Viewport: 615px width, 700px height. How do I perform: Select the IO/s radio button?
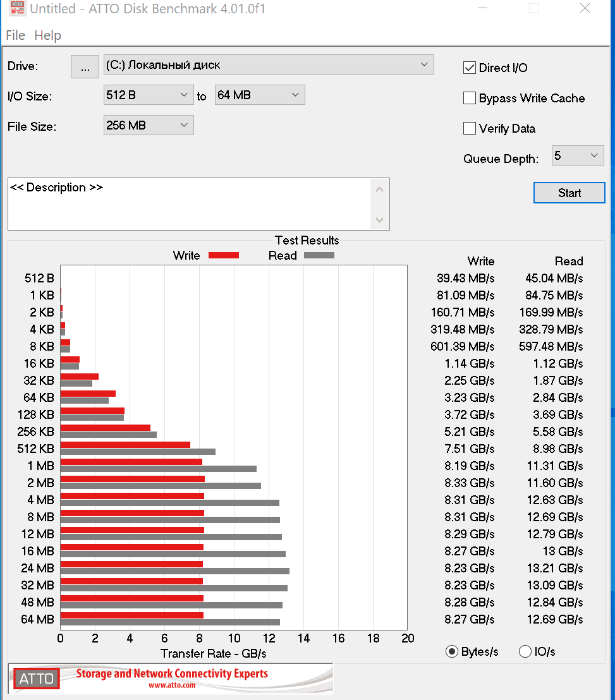click(x=525, y=652)
